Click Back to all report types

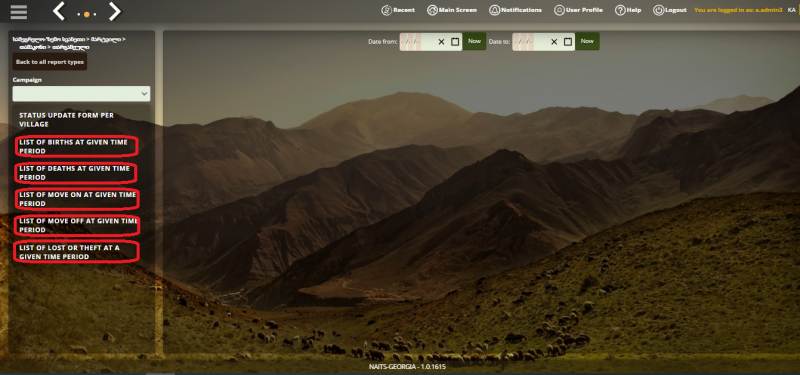click(50, 62)
